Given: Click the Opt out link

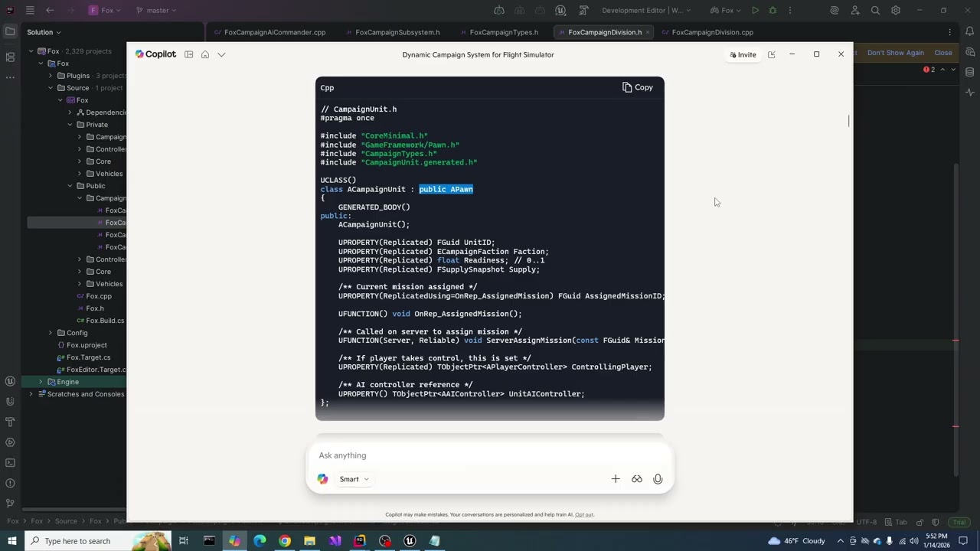Looking at the screenshot, I should (x=584, y=515).
